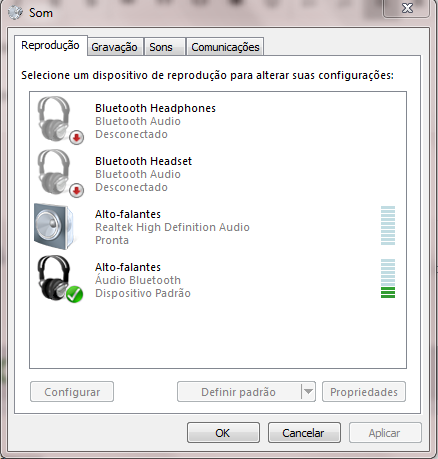This screenshot has width=438, height=459.
Task: Click the Propriedades button
Action: [364, 392]
